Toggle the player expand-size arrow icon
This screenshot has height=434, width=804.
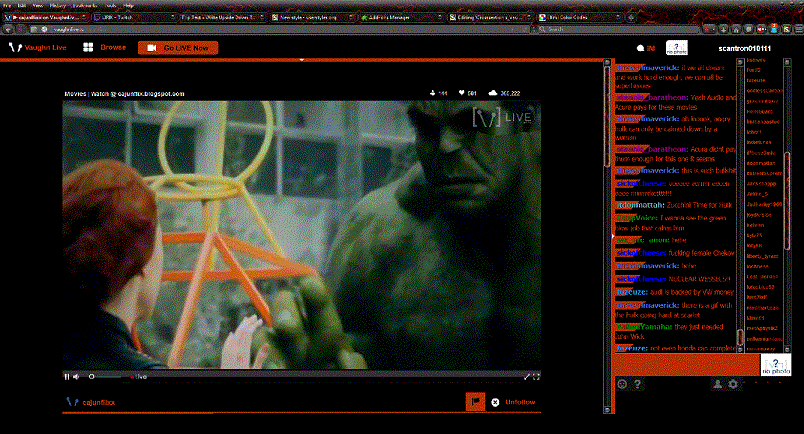click(x=526, y=377)
